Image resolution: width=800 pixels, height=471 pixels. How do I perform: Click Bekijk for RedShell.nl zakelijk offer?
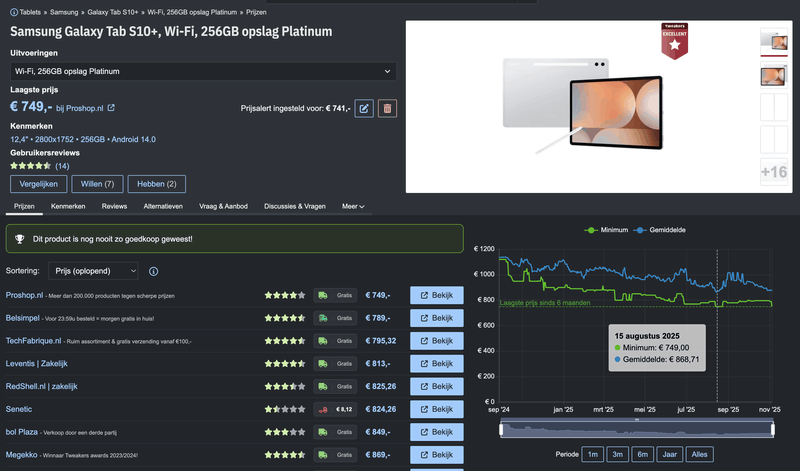pyautogui.click(x=437, y=386)
